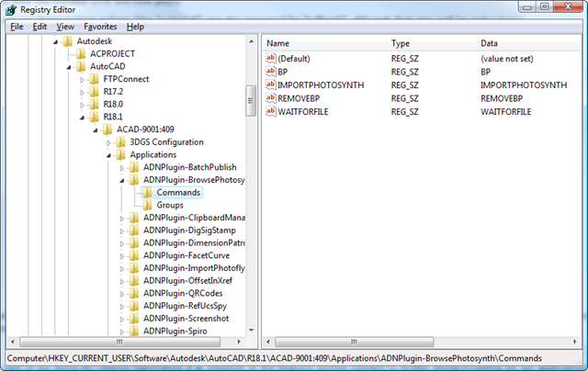Expand the ADNPlugin-Screenshot key arrow
588x371 pixels.
point(121,319)
